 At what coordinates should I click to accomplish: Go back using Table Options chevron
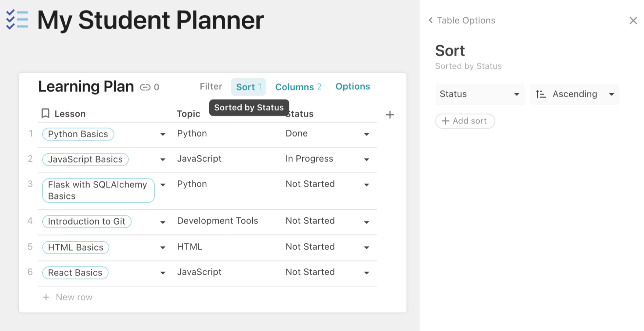pos(431,20)
